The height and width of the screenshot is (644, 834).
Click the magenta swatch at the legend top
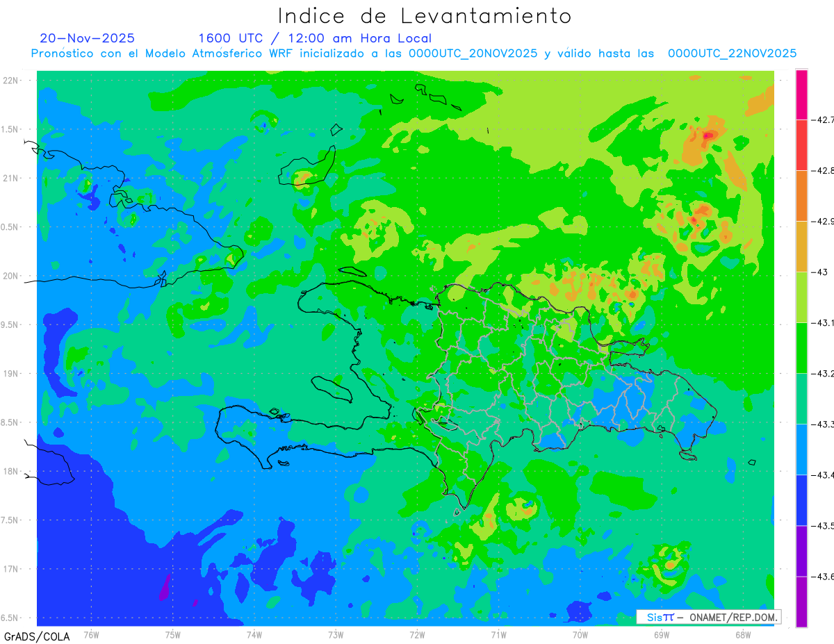coord(801,94)
